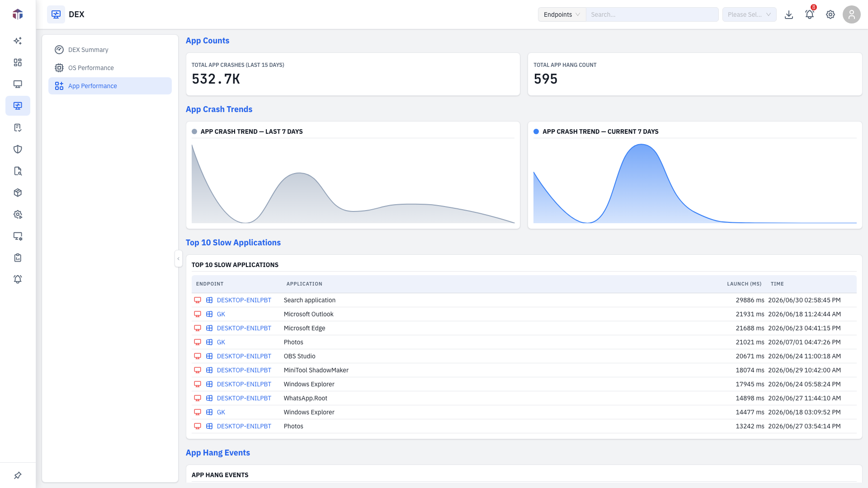Click the 2026/06/24 11:00:18 AM timestamp
868x488 pixels.
pos(804,356)
